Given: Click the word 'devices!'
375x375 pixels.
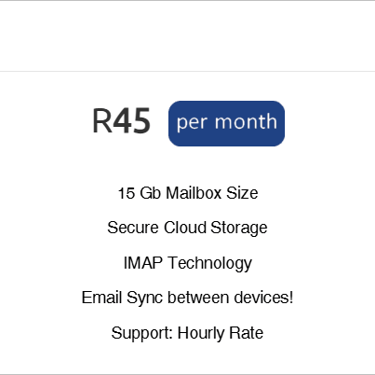Looking at the screenshot, I should [263, 297].
